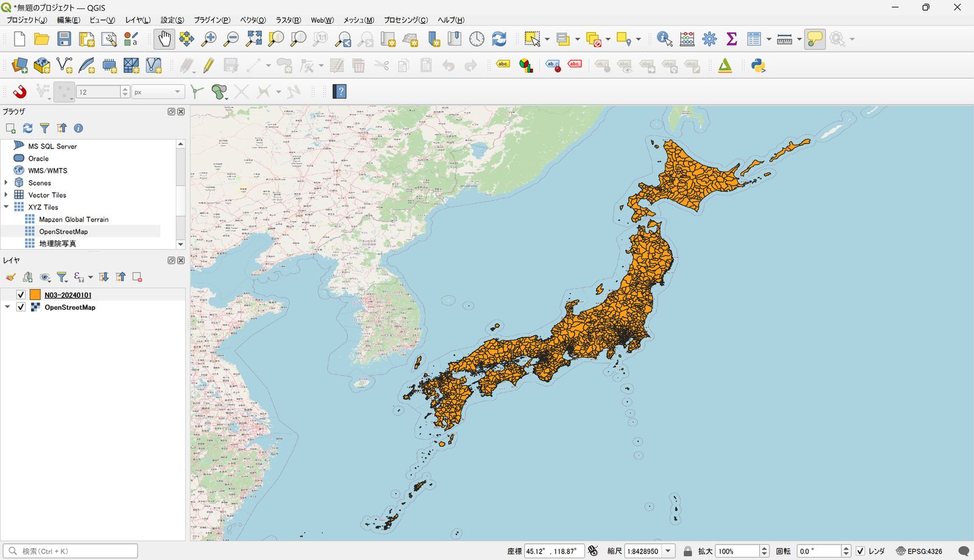Select OpenStreetMap under XYZ Tiles
Viewport: 974px width, 560px height.
[63, 231]
